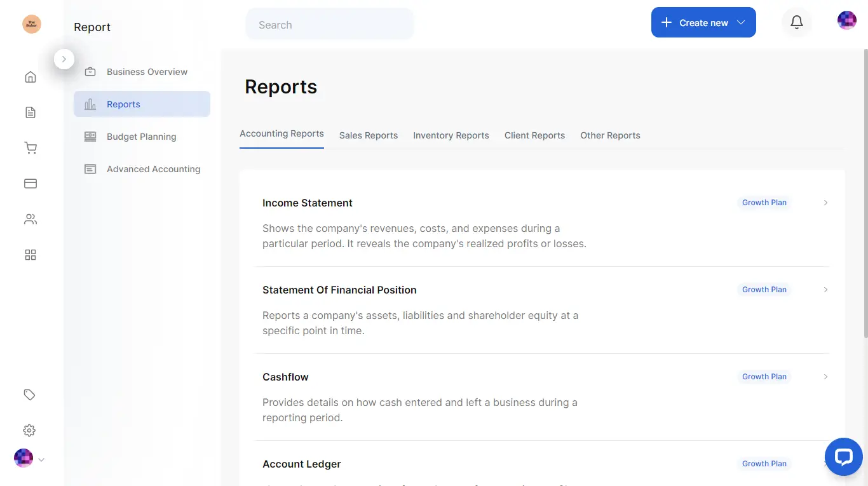Open the shopping cart purchases icon
Screen dimensions: 868x486
(30, 147)
